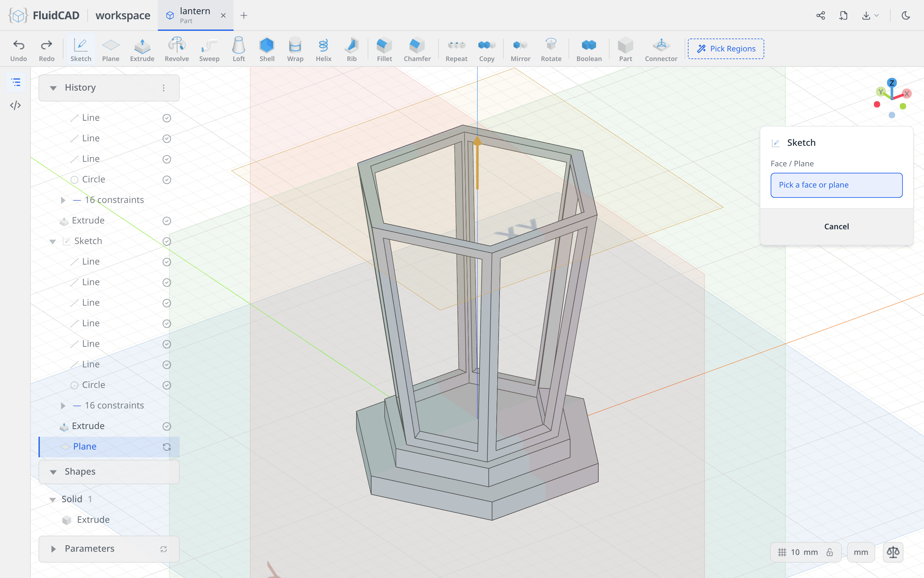Select the Extrude shape under Solid
The image size is (924, 578).
[93, 520]
